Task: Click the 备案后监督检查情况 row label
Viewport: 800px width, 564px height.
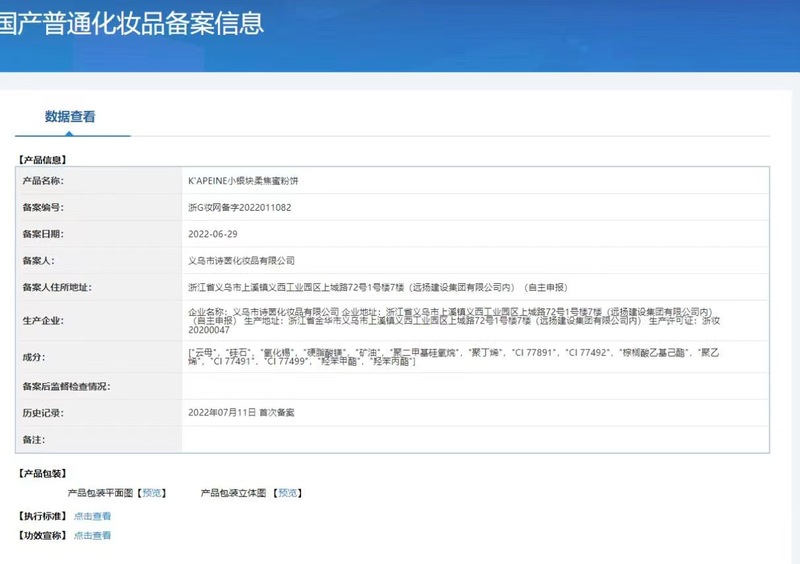Action: [66, 386]
